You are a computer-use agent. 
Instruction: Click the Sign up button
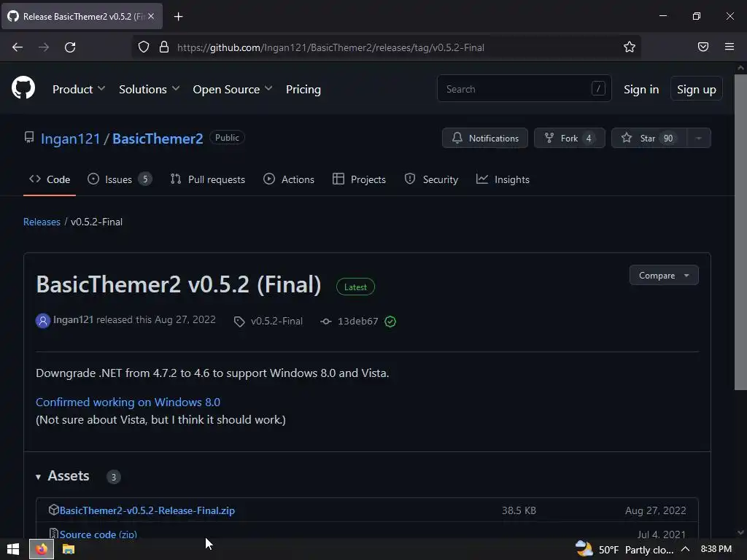coord(697,89)
